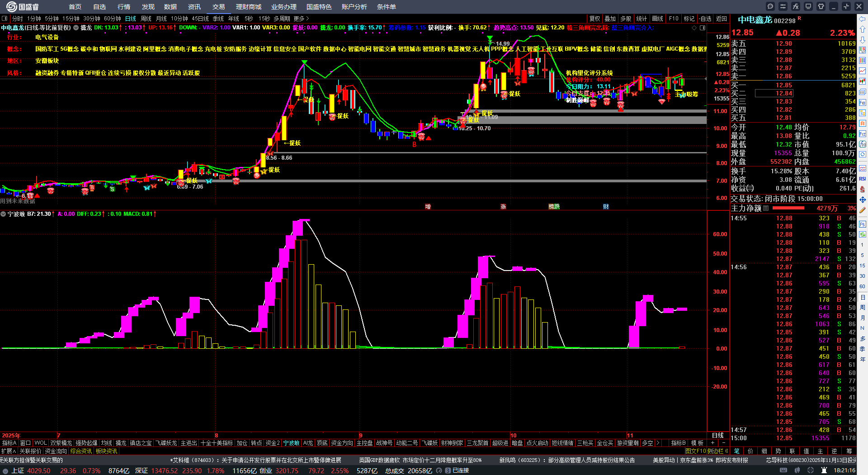The height and width of the screenshot is (475, 868).
Task: Click the 笔 tick detail button
Action: tap(737, 451)
